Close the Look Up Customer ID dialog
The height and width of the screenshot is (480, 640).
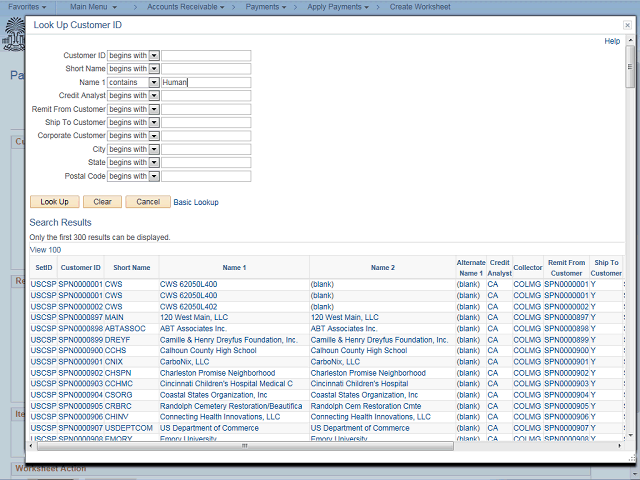pyautogui.click(x=627, y=25)
